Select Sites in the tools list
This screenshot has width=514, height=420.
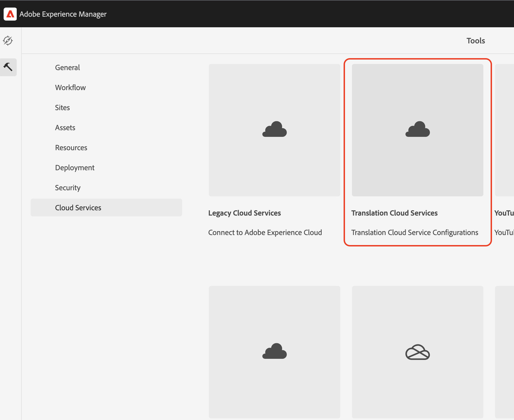62,108
